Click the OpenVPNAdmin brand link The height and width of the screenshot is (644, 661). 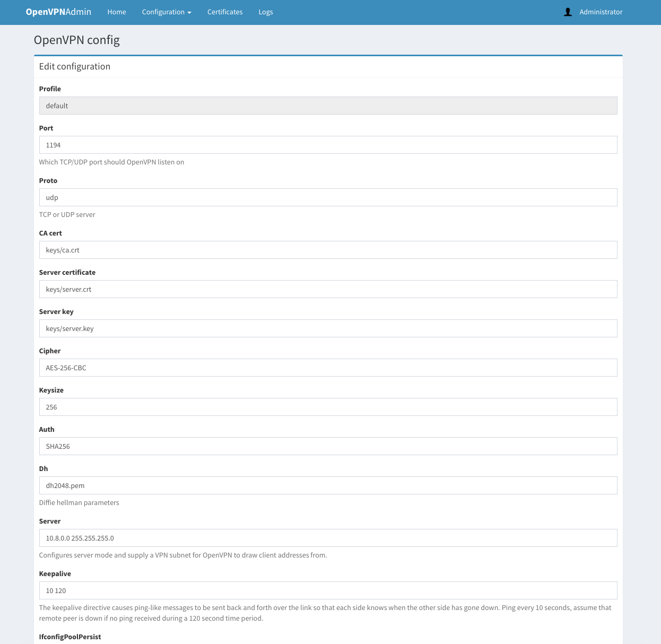58,12
